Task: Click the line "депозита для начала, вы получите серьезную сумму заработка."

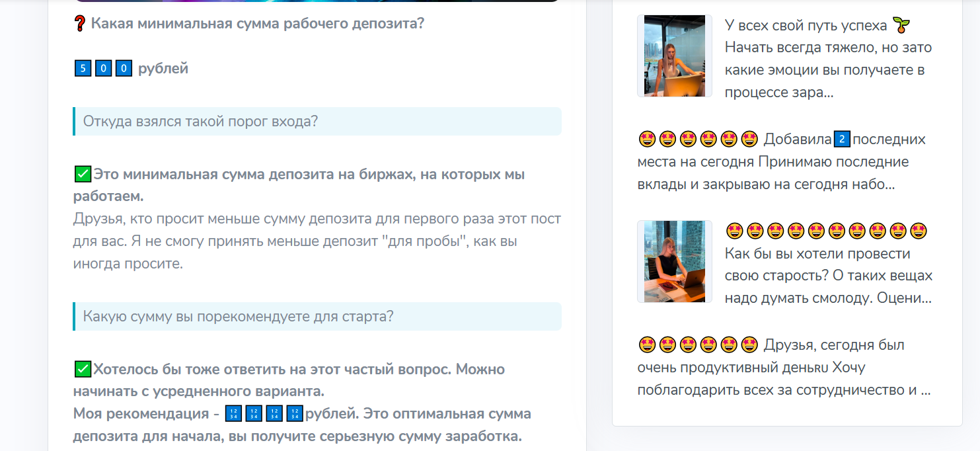Action: pos(297,436)
